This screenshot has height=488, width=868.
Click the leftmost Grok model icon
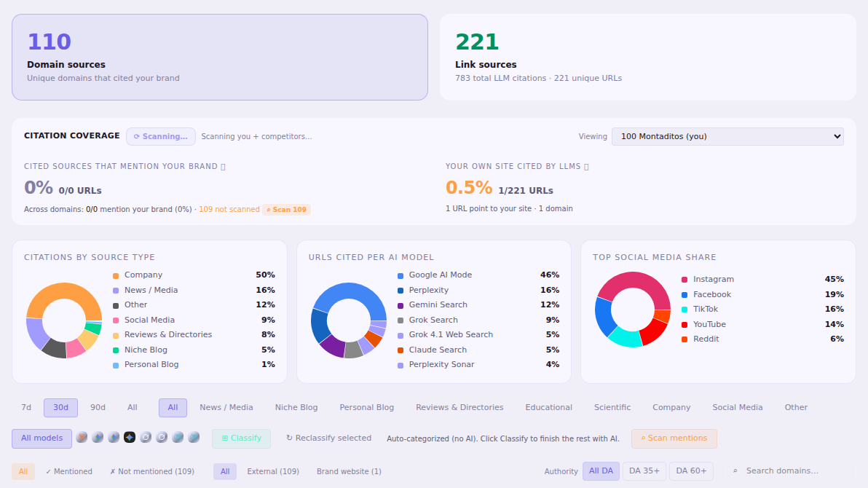click(x=146, y=437)
